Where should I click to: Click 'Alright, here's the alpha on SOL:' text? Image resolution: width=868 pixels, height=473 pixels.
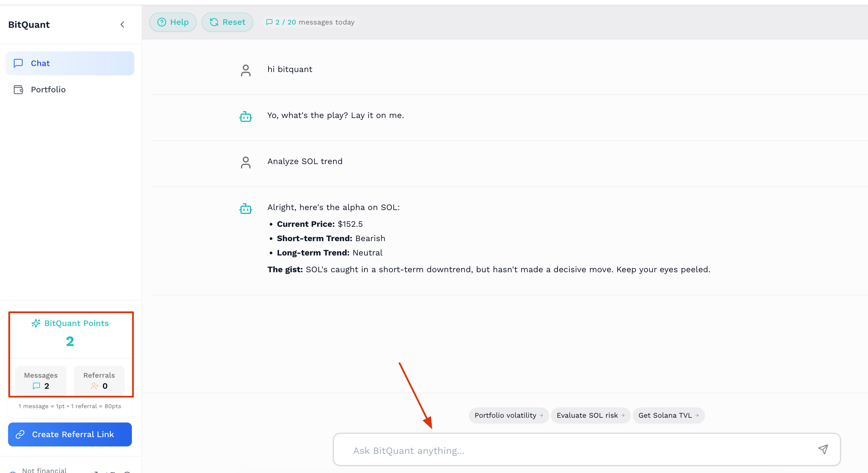coord(334,207)
